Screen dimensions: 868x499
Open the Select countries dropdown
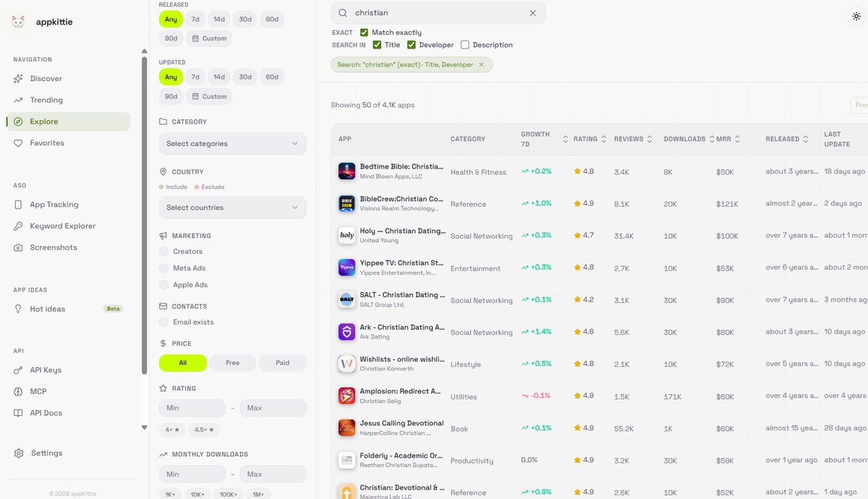click(232, 208)
